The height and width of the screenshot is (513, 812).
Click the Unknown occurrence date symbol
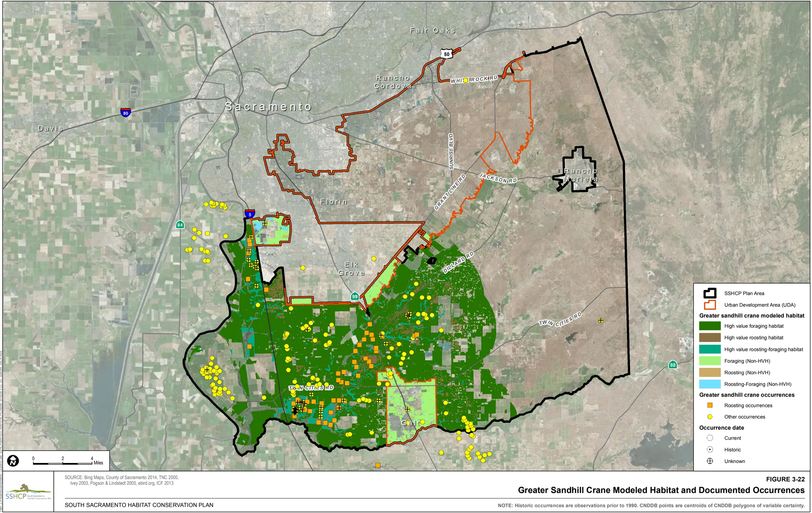(x=710, y=461)
